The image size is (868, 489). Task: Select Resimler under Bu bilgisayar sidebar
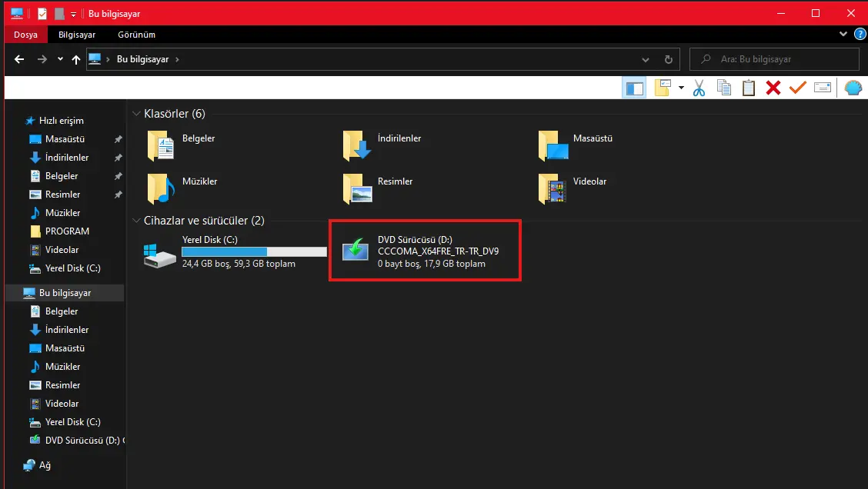[x=62, y=385]
